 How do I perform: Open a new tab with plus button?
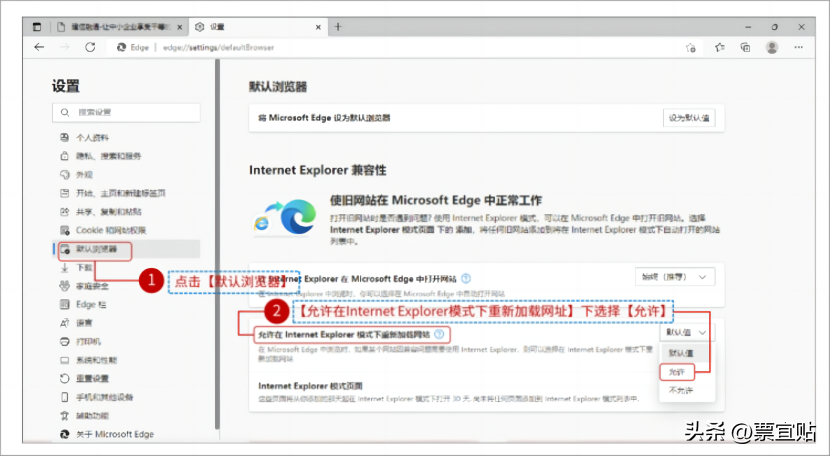pyautogui.click(x=338, y=27)
